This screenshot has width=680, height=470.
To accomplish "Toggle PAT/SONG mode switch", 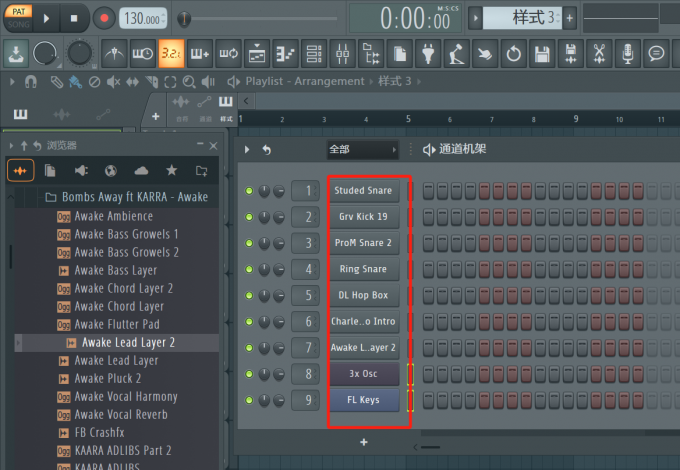I will click(19, 18).
